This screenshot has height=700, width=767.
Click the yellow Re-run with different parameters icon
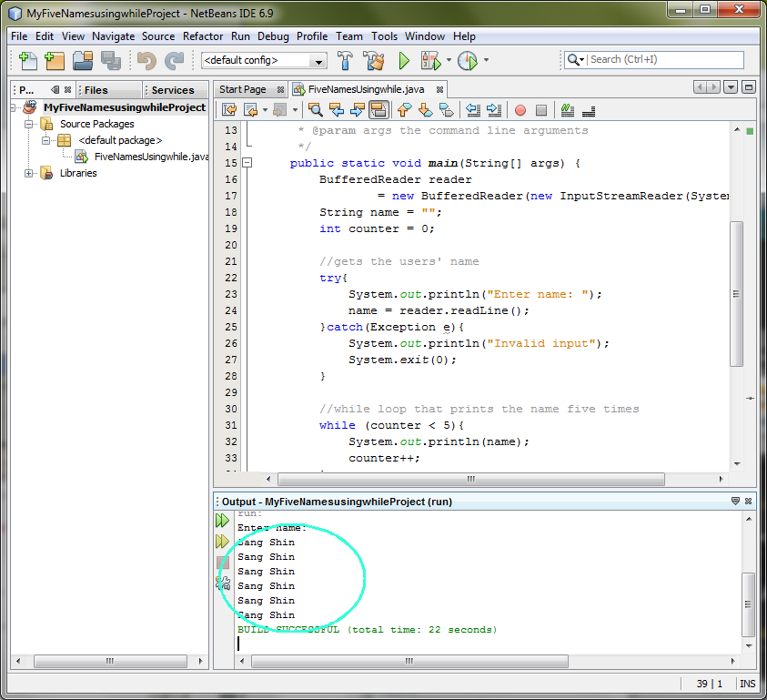(222, 541)
